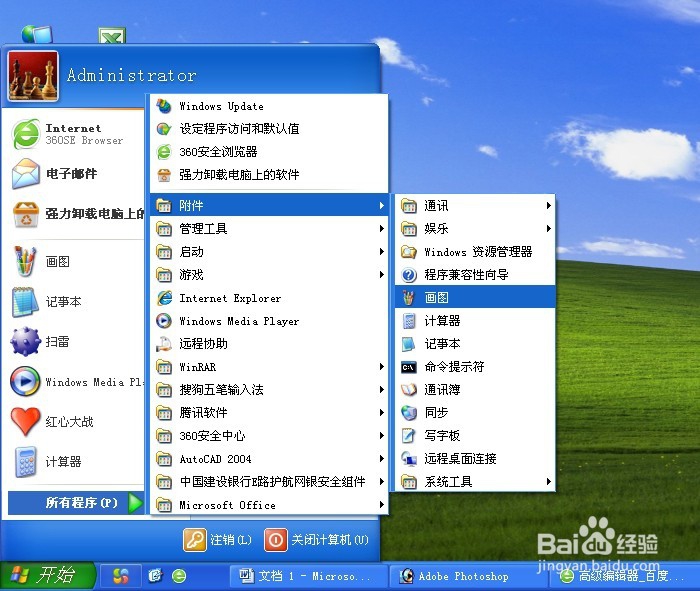Viewport: 700px width, 591px height.
Task: Expand the AutoCAD 2004 folder
Action: click(x=269, y=459)
